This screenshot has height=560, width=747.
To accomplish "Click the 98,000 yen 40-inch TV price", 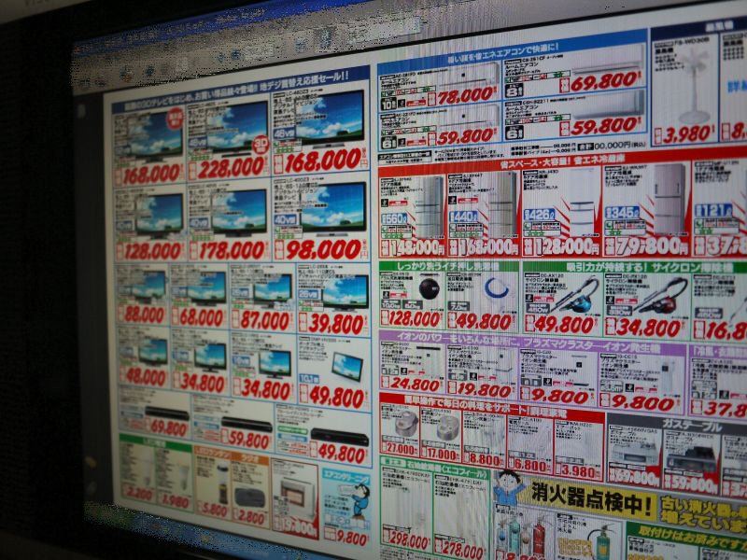I will (x=323, y=249).
